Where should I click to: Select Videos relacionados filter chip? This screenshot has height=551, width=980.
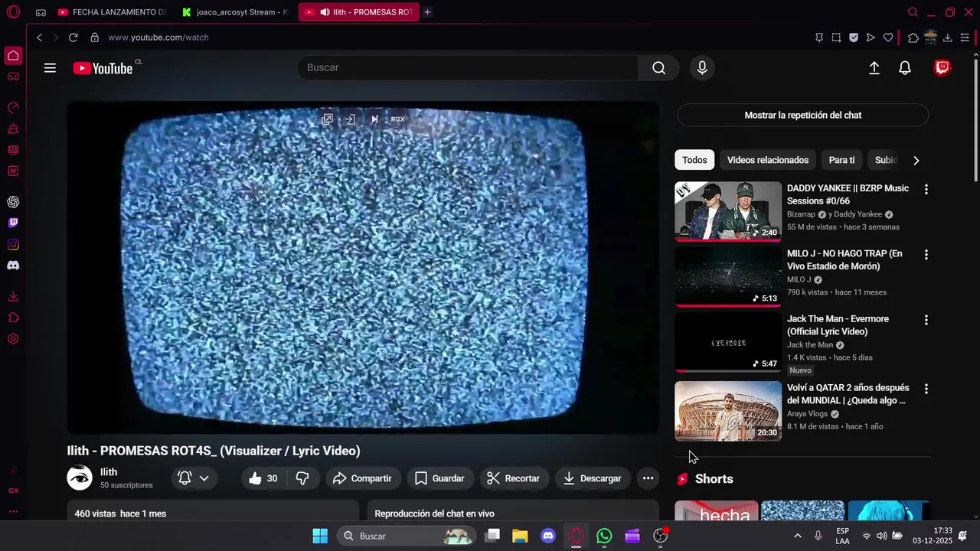coord(768,160)
